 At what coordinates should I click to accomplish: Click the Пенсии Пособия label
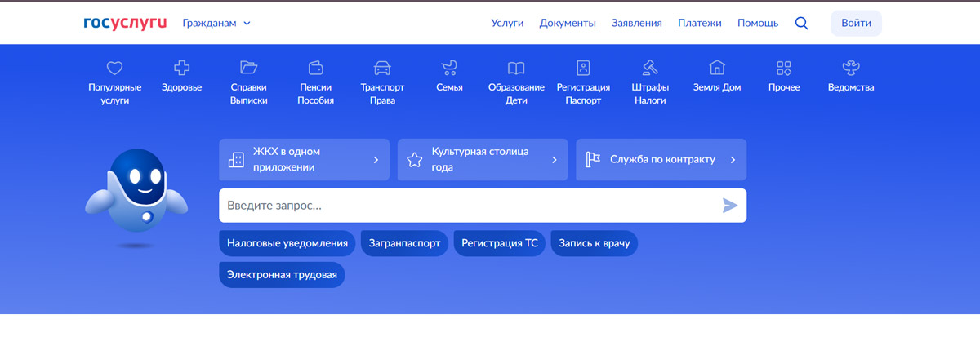click(x=316, y=94)
